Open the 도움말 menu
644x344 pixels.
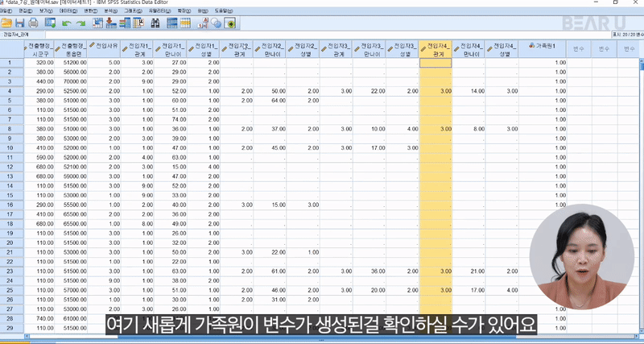(x=224, y=11)
